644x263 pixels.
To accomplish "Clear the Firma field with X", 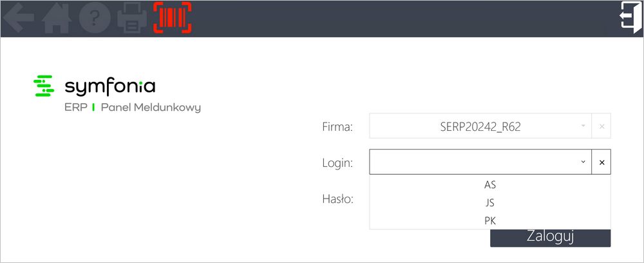I will 601,126.
